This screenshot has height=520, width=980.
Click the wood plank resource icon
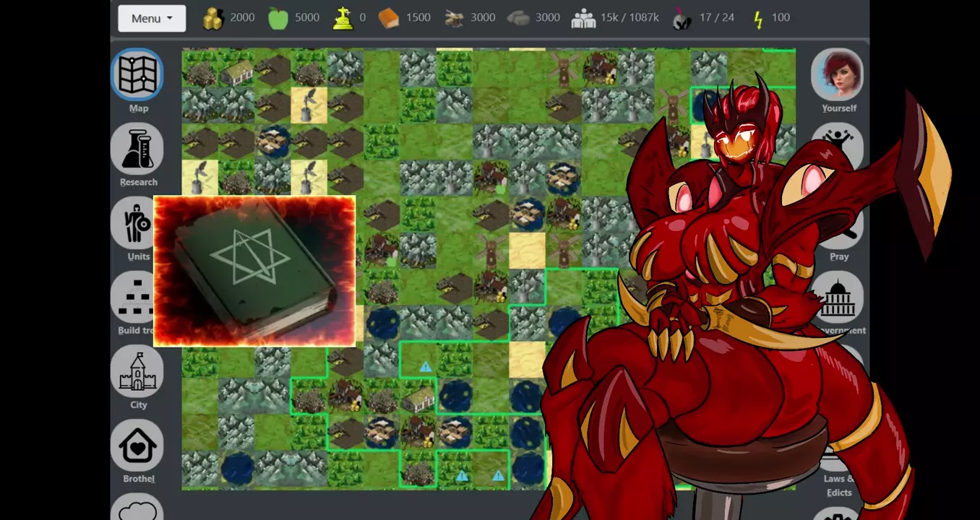[389, 18]
